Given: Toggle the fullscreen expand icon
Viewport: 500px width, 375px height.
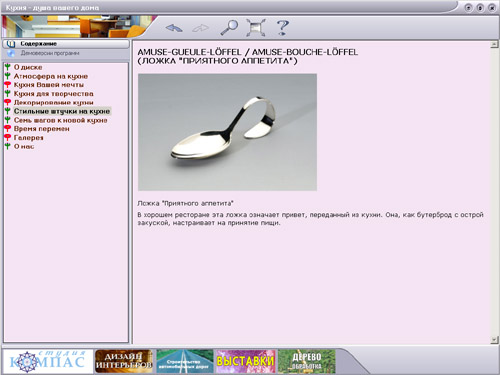Looking at the screenshot, I should click(x=256, y=27).
